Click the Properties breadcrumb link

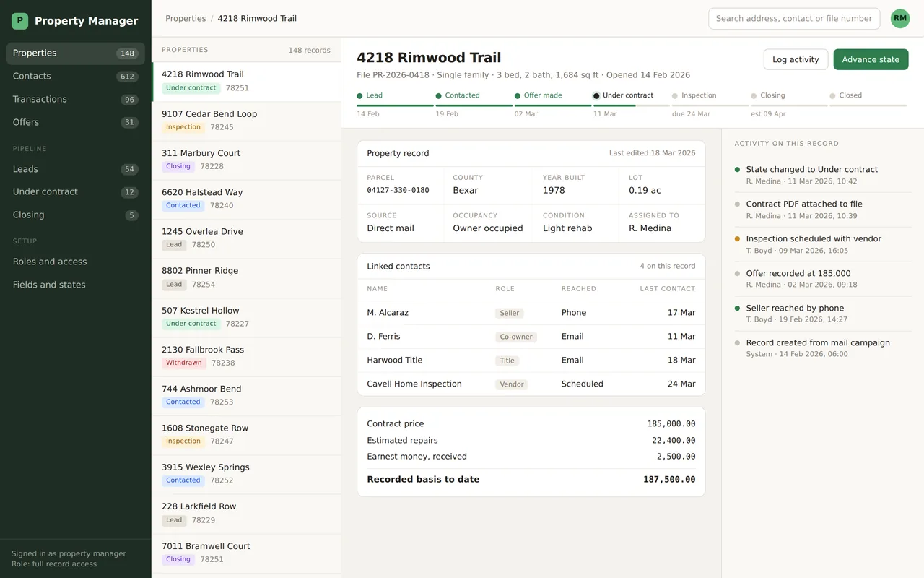[186, 19]
